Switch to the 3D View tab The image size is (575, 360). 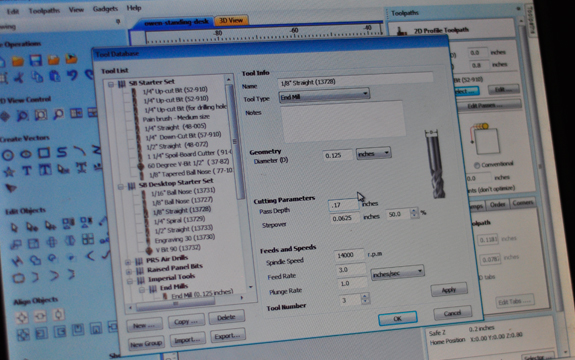[x=231, y=21]
